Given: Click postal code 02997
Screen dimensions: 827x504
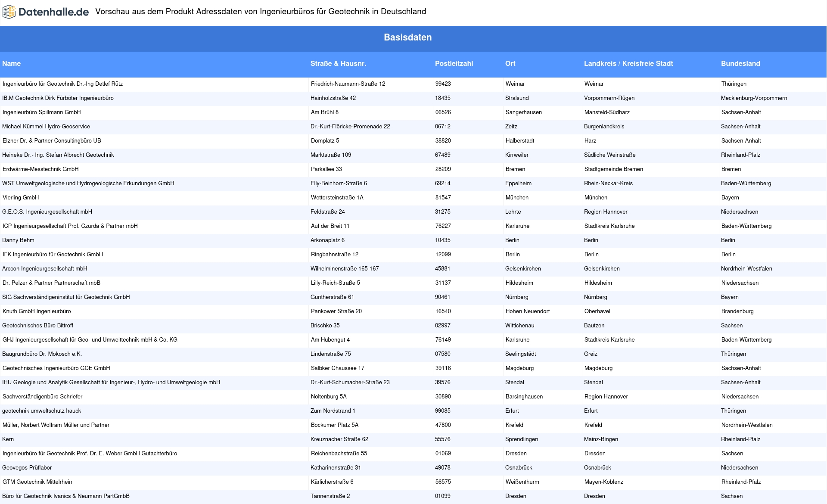Looking at the screenshot, I should tap(443, 326).
